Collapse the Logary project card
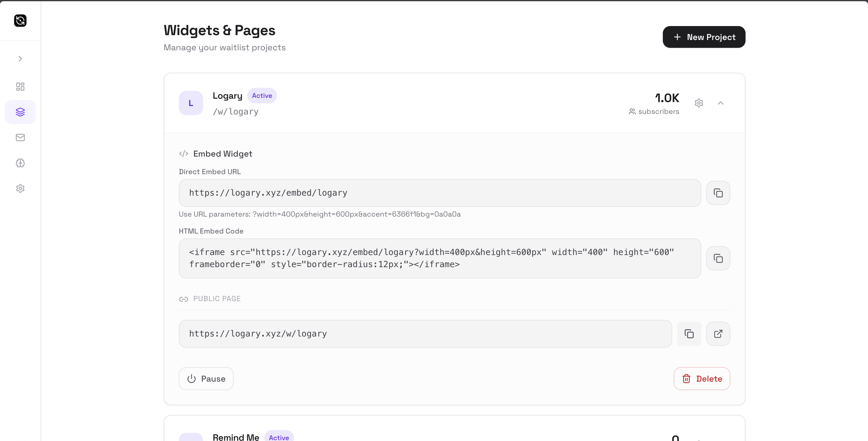This screenshot has height=441, width=868. click(x=720, y=103)
